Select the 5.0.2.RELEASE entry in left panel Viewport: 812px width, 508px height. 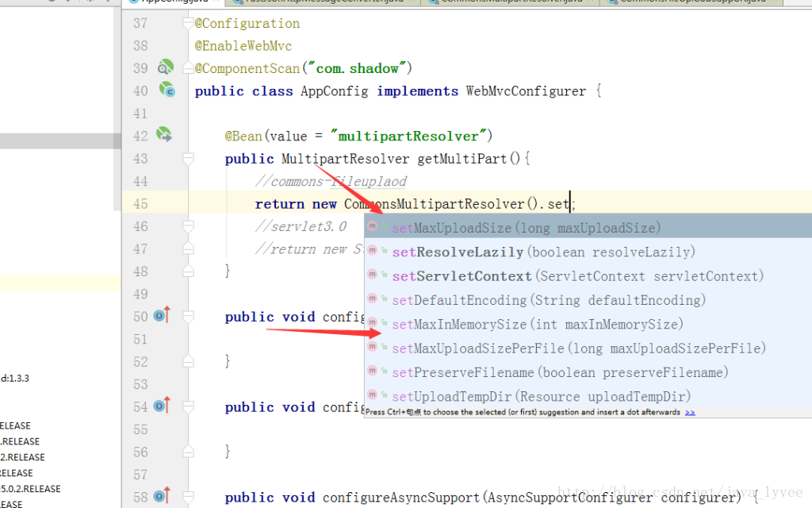point(31,489)
